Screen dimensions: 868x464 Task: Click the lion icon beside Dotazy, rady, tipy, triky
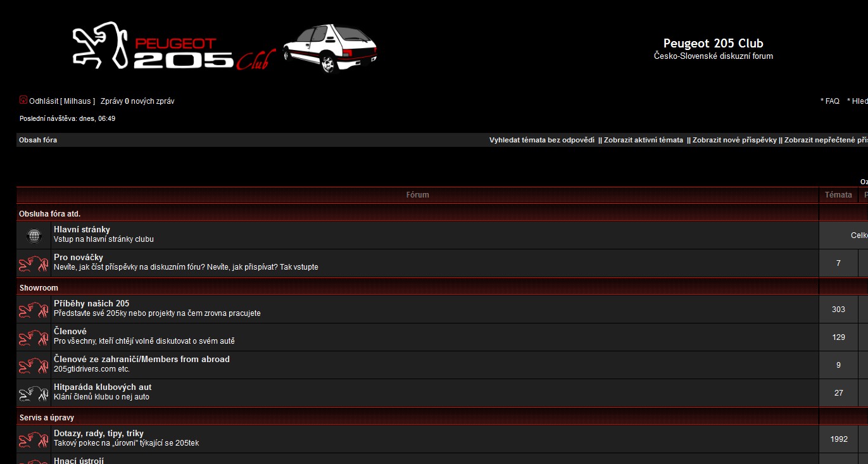[34, 439]
